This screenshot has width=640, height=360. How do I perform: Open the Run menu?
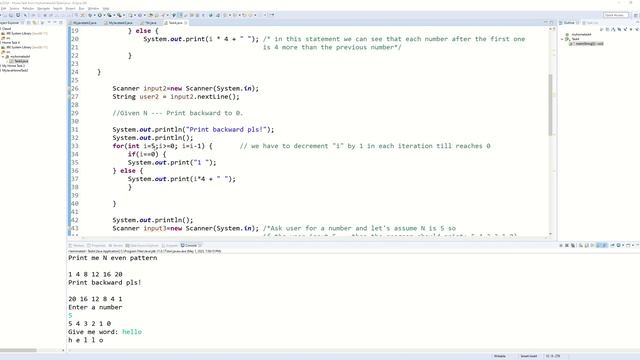point(82,8)
